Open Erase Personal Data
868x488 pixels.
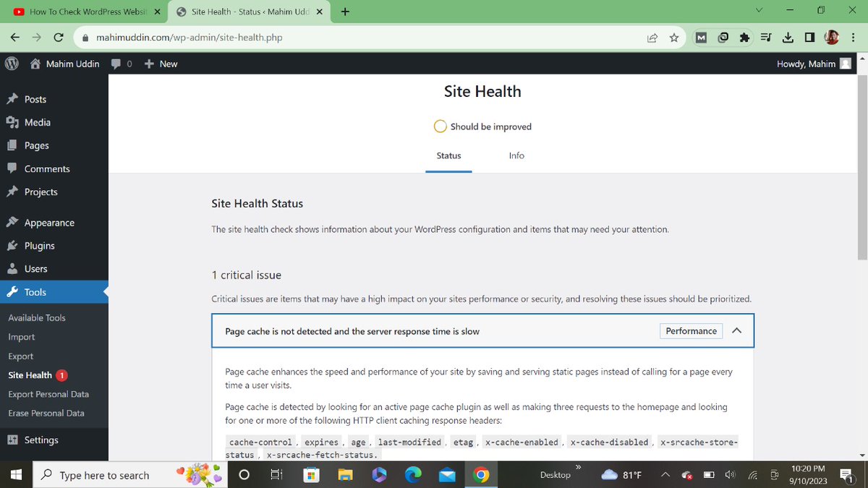point(46,414)
